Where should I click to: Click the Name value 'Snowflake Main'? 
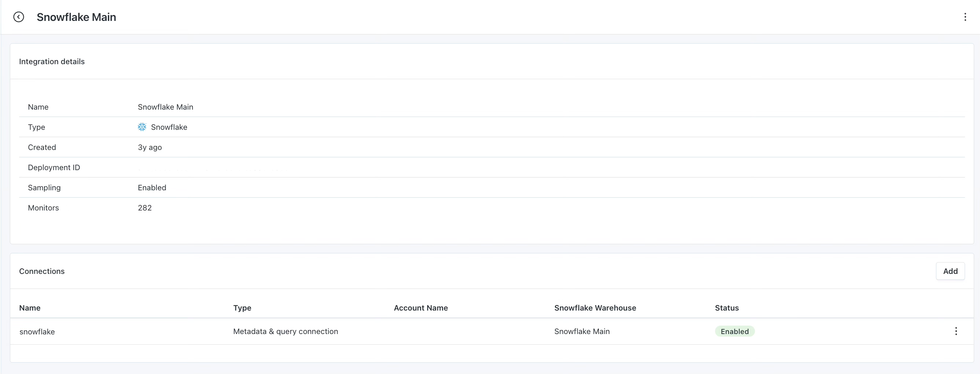(x=166, y=107)
